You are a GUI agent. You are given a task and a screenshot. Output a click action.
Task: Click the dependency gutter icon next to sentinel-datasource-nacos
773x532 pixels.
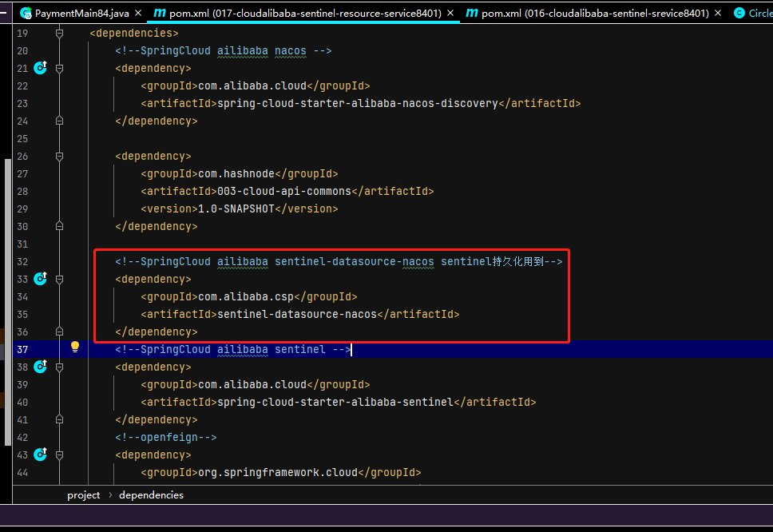point(40,279)
